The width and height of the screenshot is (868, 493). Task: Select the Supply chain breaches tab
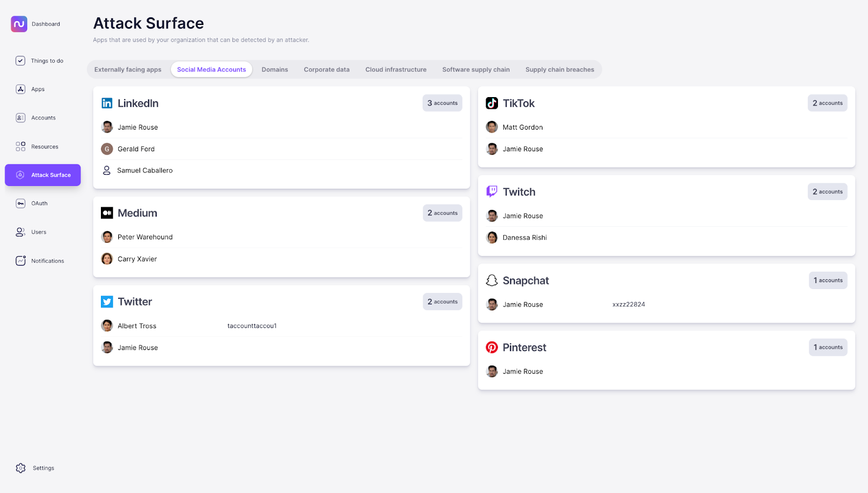[559, 69]
